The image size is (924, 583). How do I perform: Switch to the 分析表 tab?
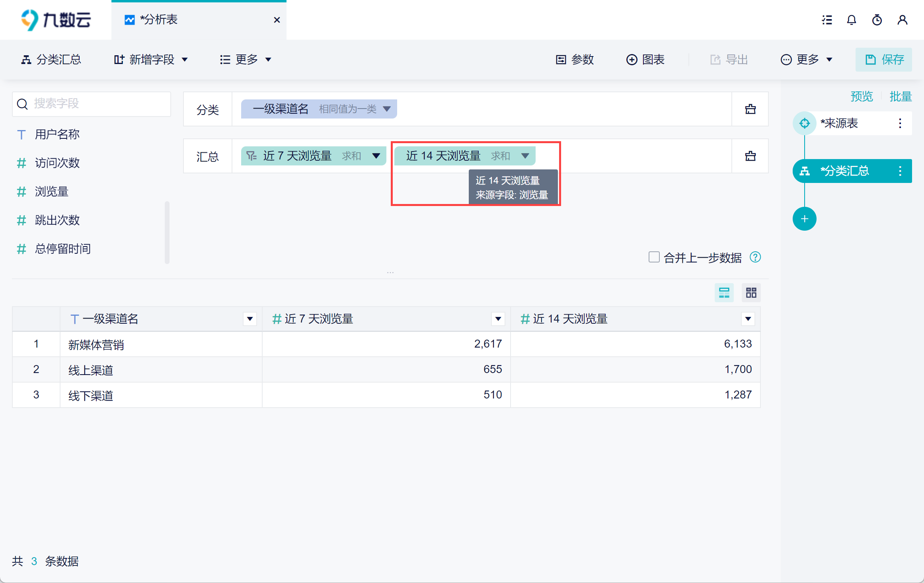[x=158, y=20]
